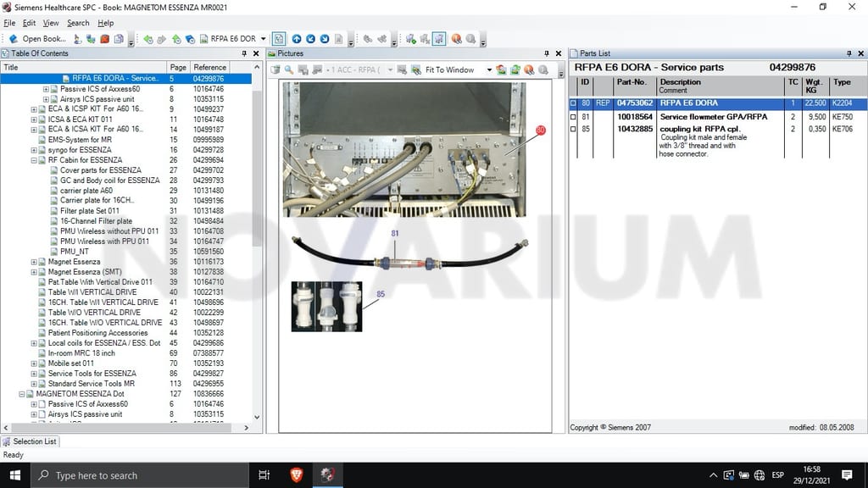Screen dimensions: 868x488
Task: Select 16-Channel Filter plate tree item
Action: click(96, 221)
